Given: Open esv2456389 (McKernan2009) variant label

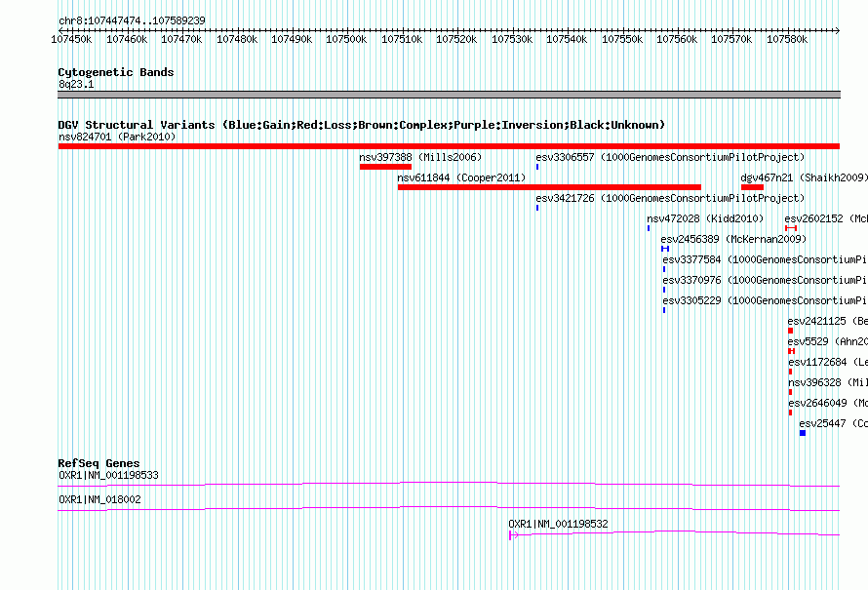Looking at the screenshot, I should (733, 239).
